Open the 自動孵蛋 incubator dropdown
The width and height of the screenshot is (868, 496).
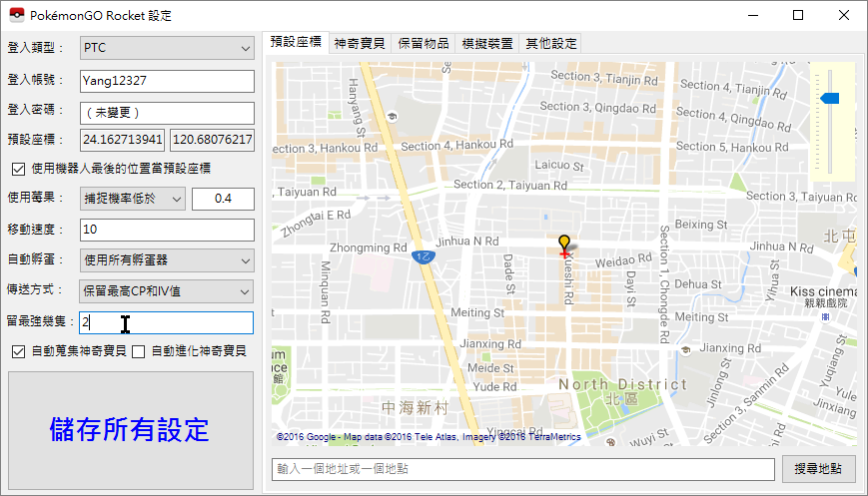pyautogui.click(x=167, y=260)
